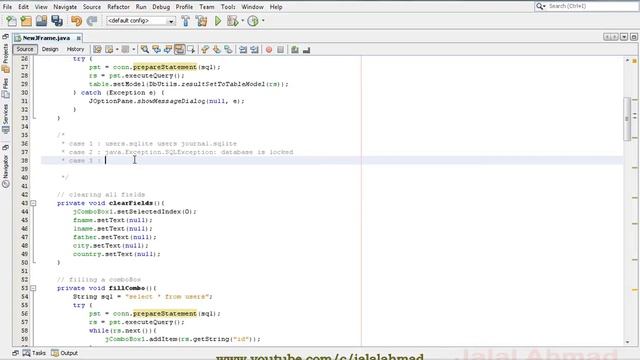Click the Last Edit icon in editor toolbar
640x360 pixels.
[x=97, y=49]
